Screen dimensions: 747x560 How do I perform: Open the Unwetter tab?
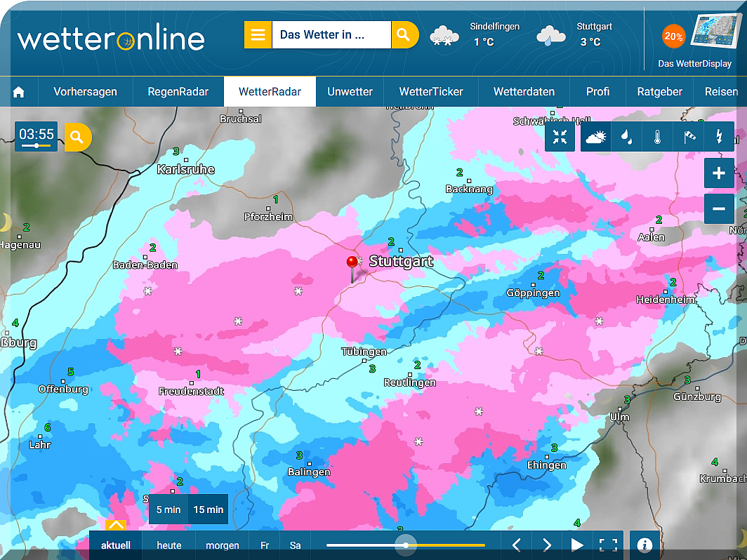click(x=350, y=92)
